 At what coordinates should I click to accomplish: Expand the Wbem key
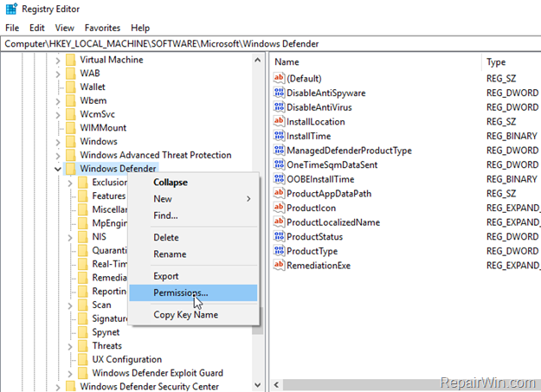click(x=58, y=101)
